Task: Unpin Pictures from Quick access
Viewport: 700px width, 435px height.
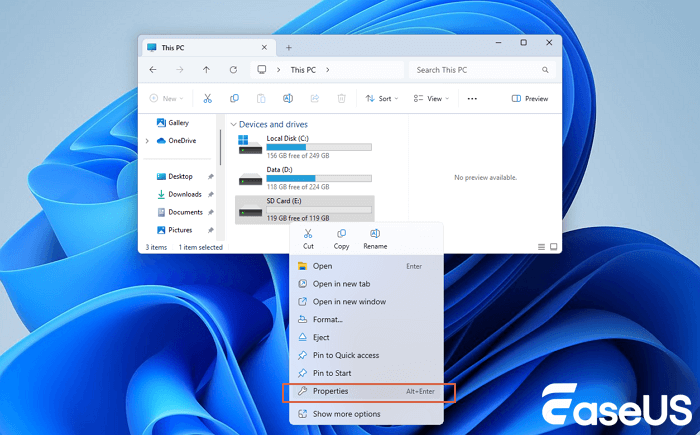Action: [x=211, y=230]
